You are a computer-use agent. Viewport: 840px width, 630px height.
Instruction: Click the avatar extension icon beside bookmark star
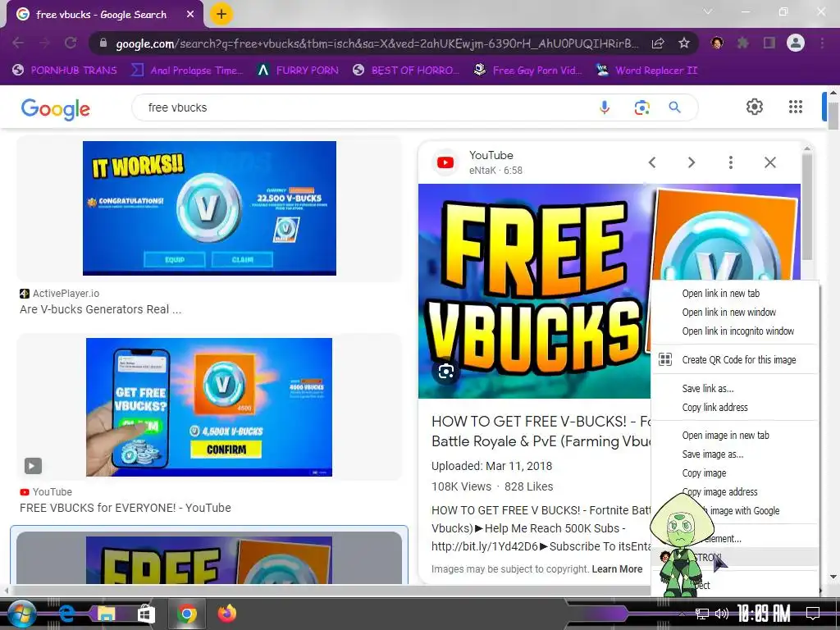coord(717,43)
